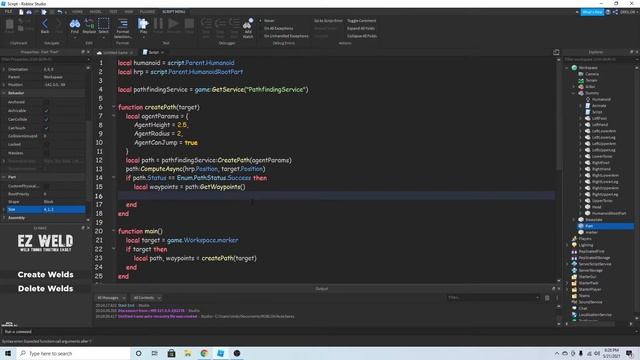Select the Baseplate in Explorer
This screenshot has height=360, width=640.
coord(590,220)
